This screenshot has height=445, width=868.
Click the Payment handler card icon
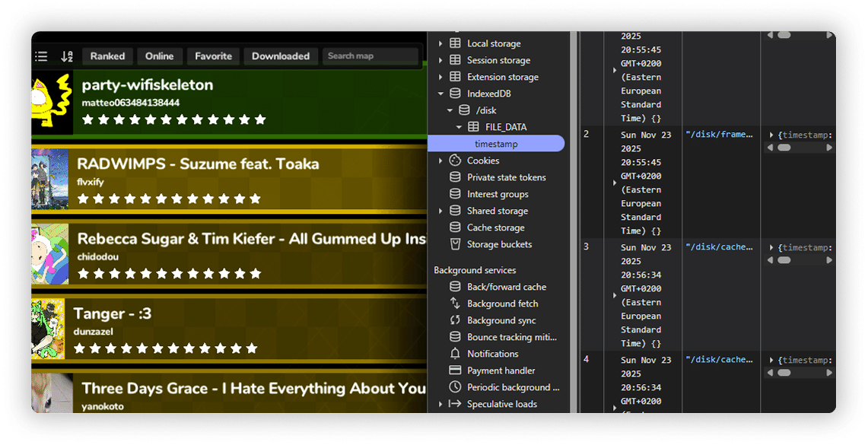click(455, 370)
